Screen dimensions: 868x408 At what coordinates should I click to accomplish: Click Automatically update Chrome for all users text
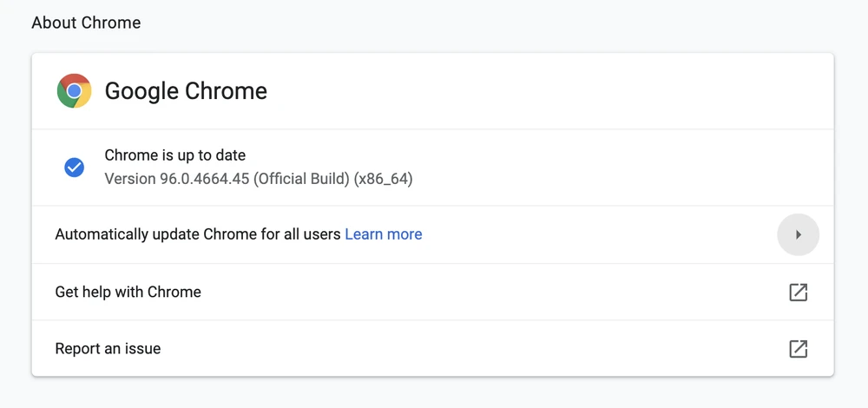(198, 234)
